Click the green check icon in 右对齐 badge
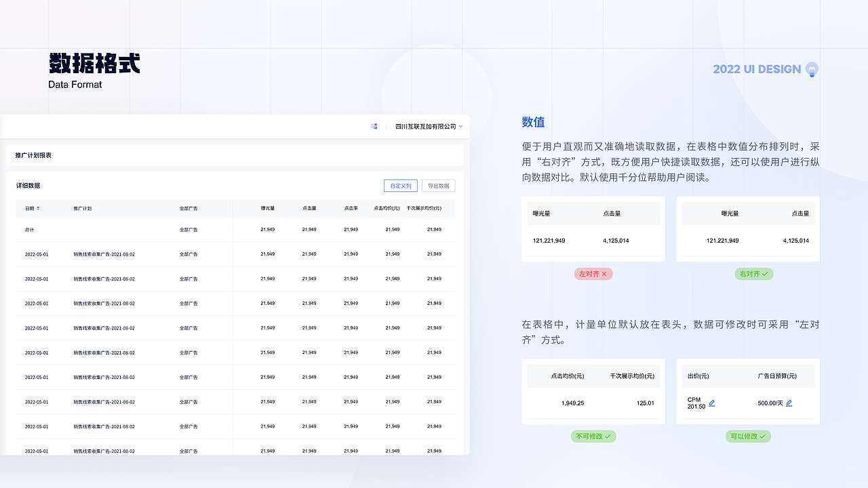 click(764, 274)
